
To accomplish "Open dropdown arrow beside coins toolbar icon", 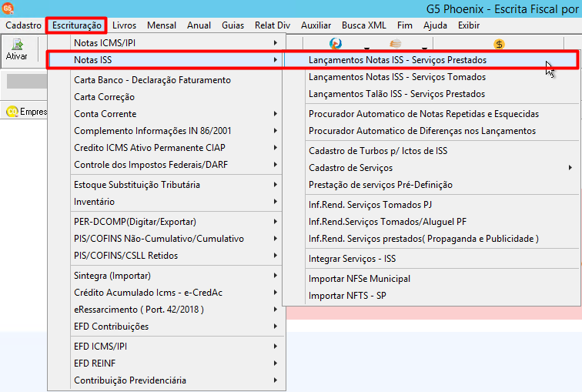I will (x=424, y=48).
